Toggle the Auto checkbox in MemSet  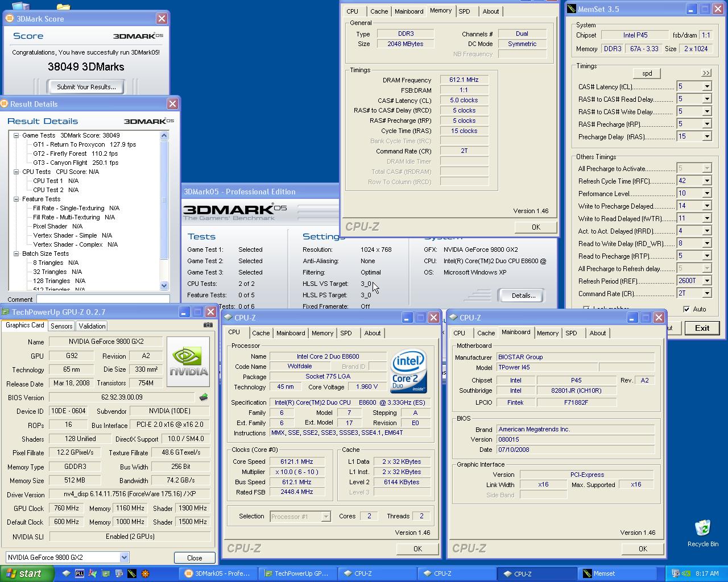pos(686,309)
